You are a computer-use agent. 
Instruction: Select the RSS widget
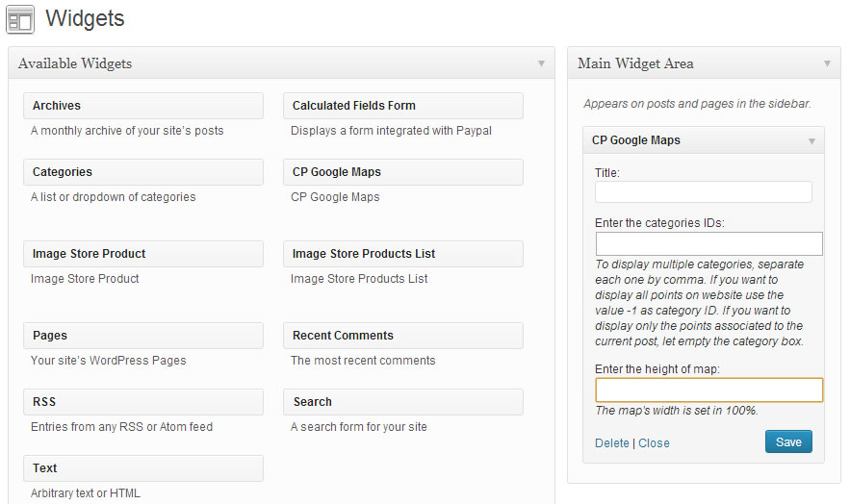pyautogui.click(x=142, y=402)
